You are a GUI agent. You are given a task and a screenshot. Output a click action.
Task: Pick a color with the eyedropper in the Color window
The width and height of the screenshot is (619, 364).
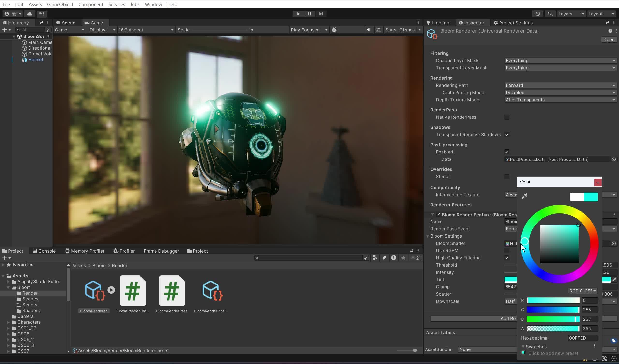point(524,196)
